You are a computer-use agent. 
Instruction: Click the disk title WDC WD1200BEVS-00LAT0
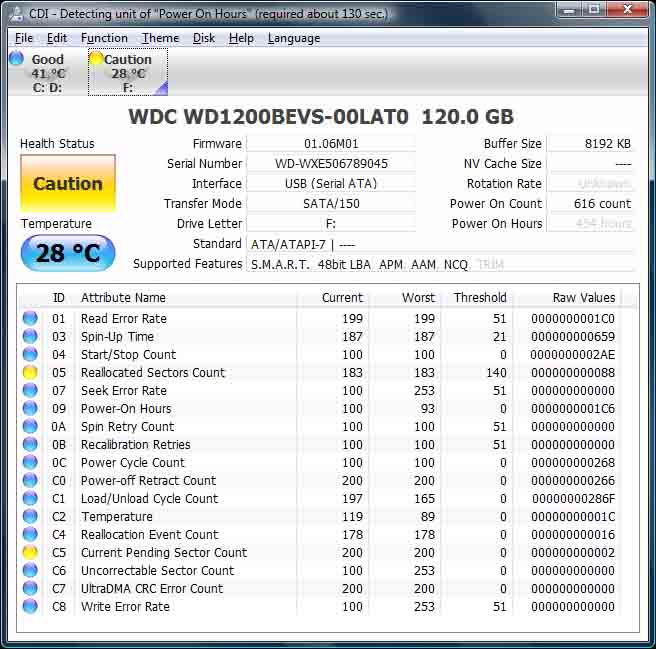click(x=268, y=116)
